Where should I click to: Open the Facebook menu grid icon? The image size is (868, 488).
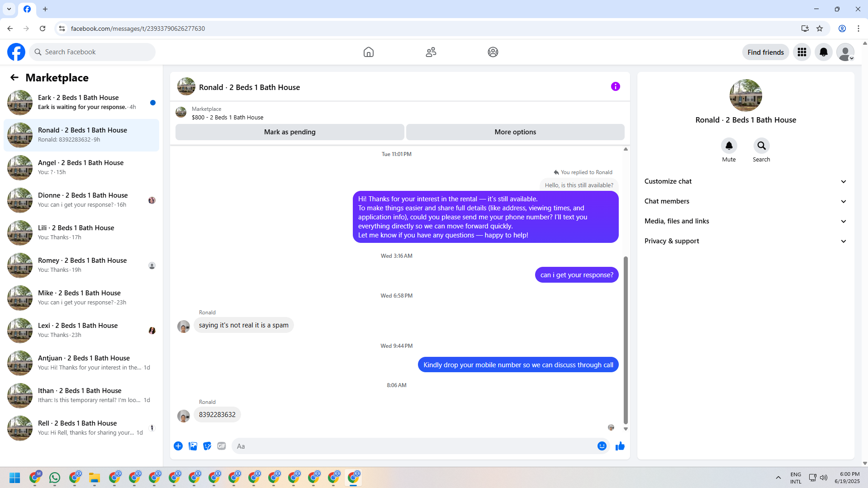point(802,52)
